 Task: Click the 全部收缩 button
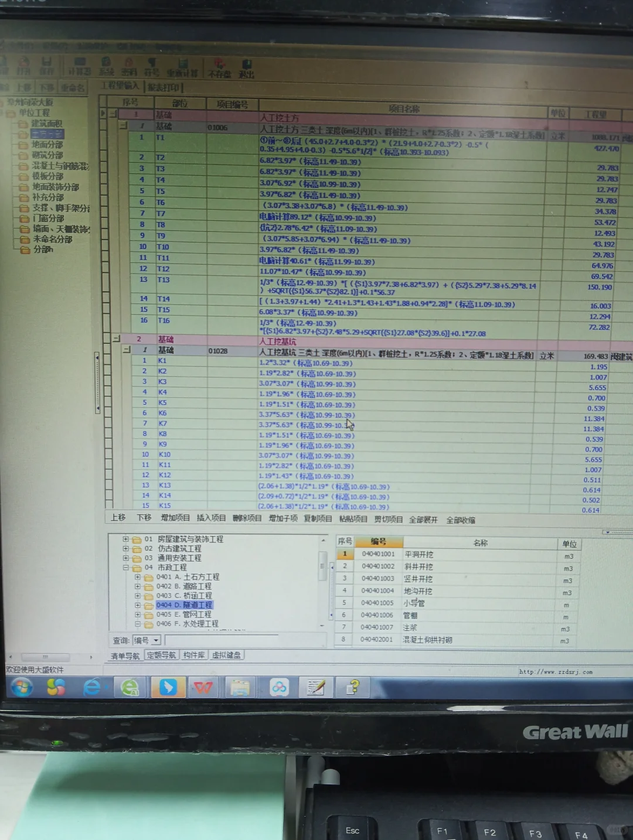point(461,520)
